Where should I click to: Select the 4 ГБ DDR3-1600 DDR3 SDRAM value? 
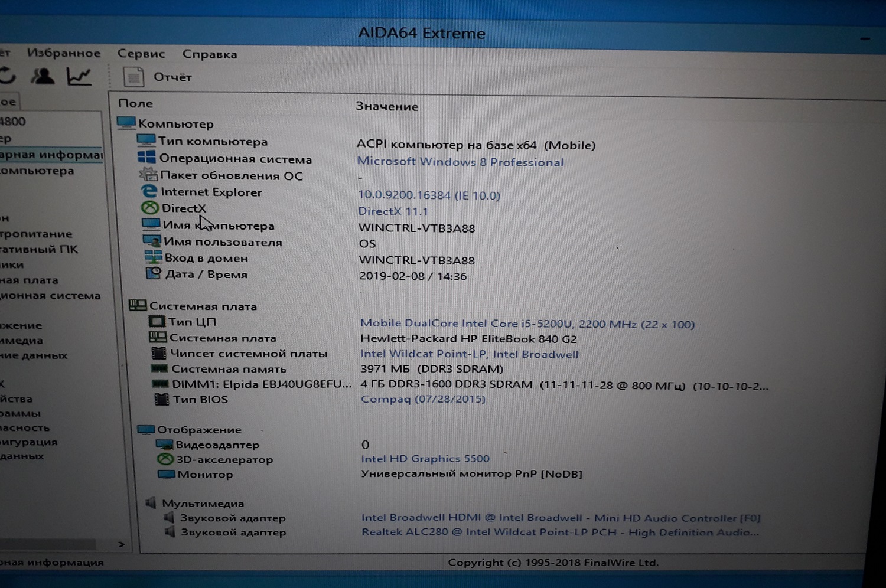565,386
